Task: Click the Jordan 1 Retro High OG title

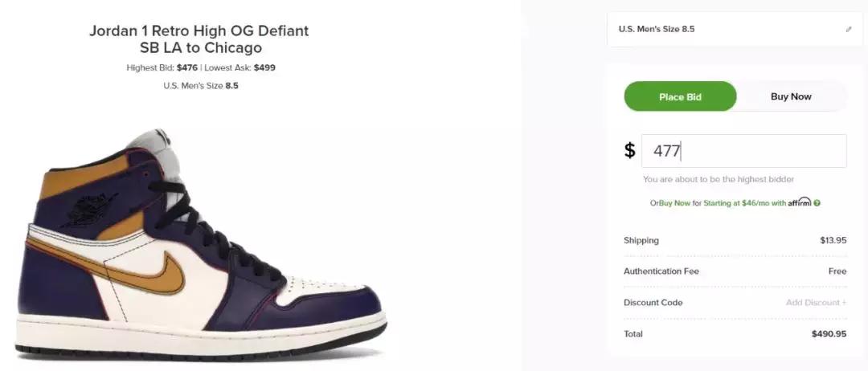Action: (x=199, y=39)
